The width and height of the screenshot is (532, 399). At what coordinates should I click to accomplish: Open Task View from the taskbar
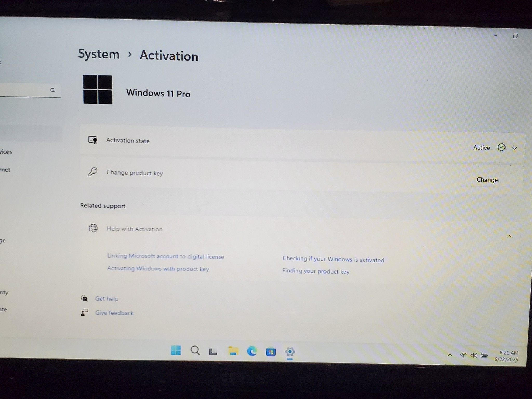click(213, 351)
